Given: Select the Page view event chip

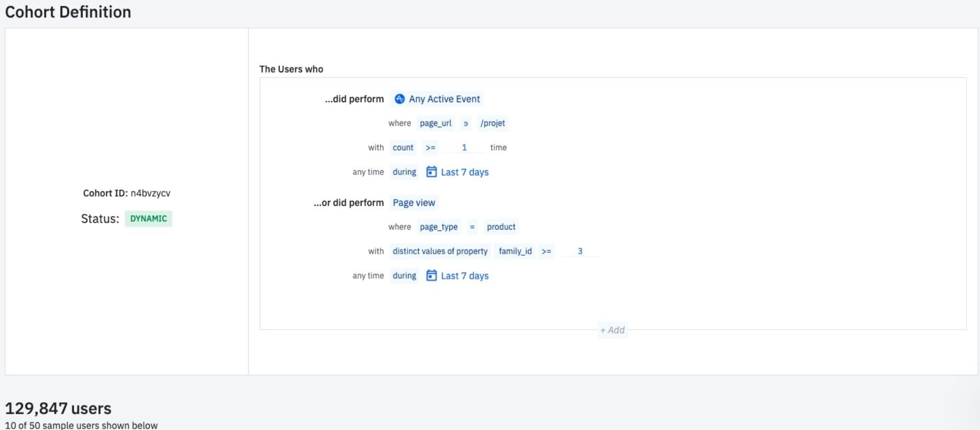Looking at the screenshot, I should pyautogui.click(x=413, y=202).
